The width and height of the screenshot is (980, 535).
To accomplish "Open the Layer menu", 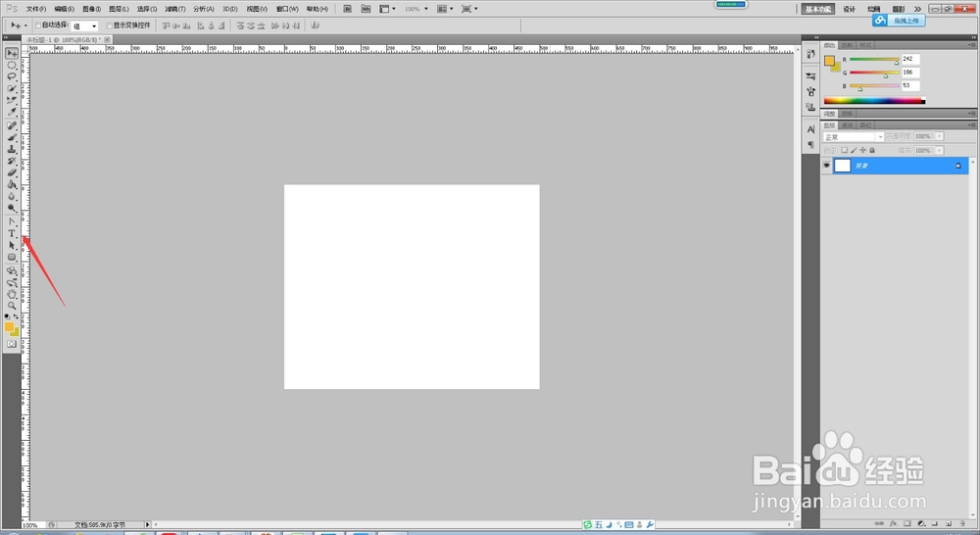I will tap(119, 9).
